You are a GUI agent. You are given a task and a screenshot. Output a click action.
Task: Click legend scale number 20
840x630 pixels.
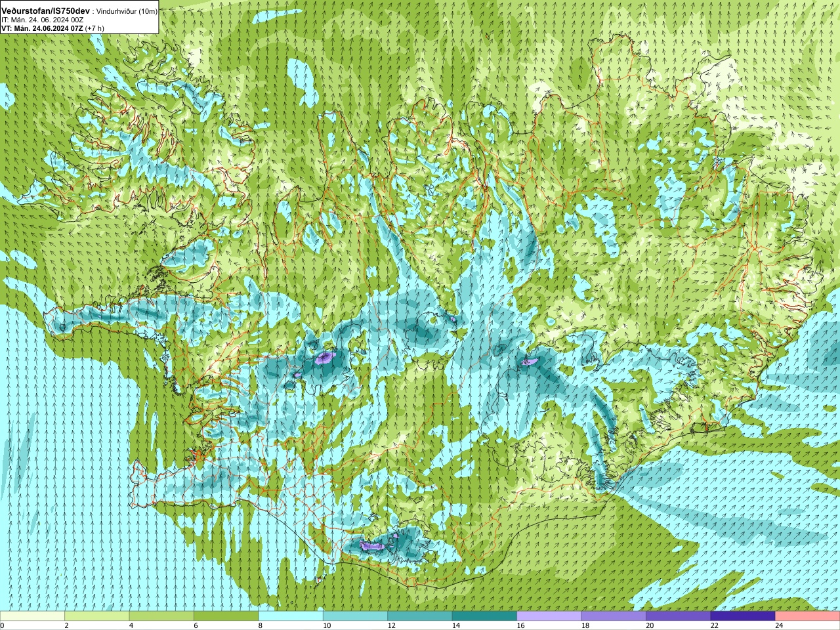pyautogui.click(x=650, y=625)
